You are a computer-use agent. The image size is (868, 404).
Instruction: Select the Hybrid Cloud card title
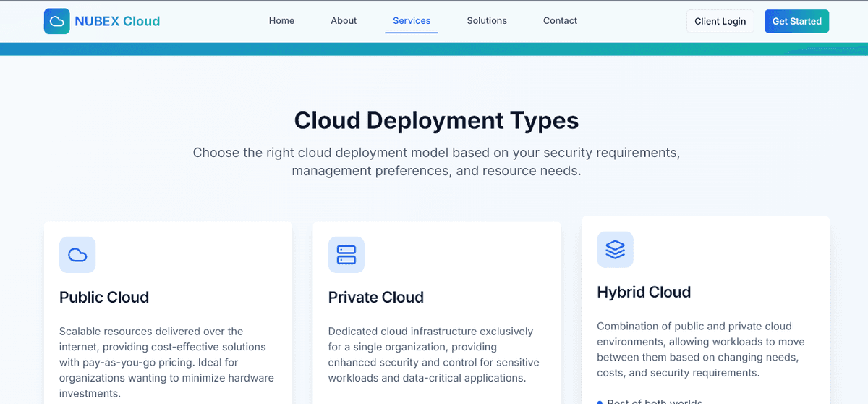click(x=644, y=292)
